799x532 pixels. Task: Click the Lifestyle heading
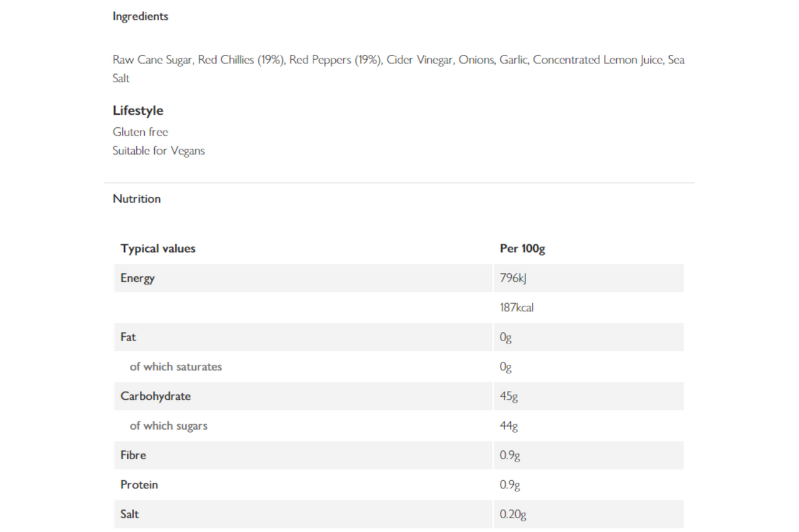138,110
